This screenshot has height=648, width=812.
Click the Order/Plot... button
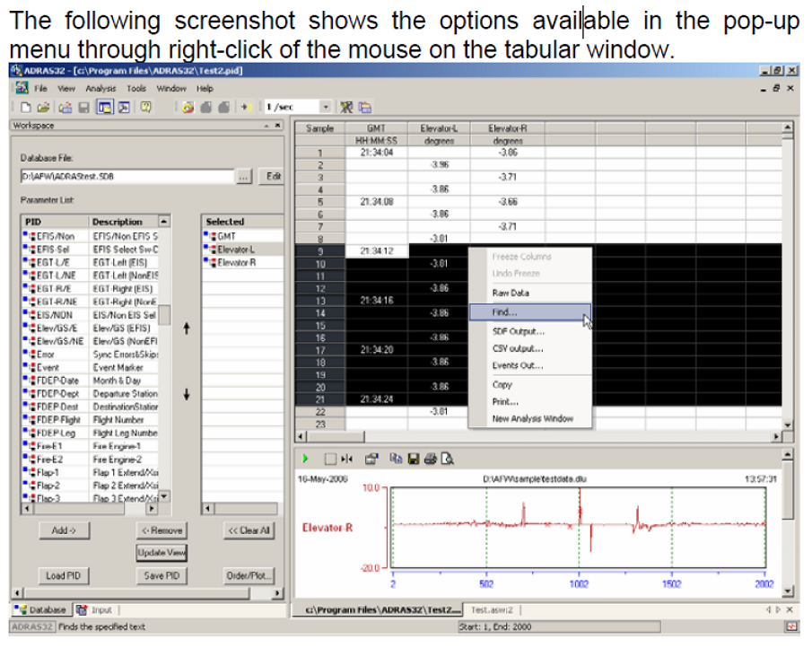pyautogui.click(x=249, y=575)
